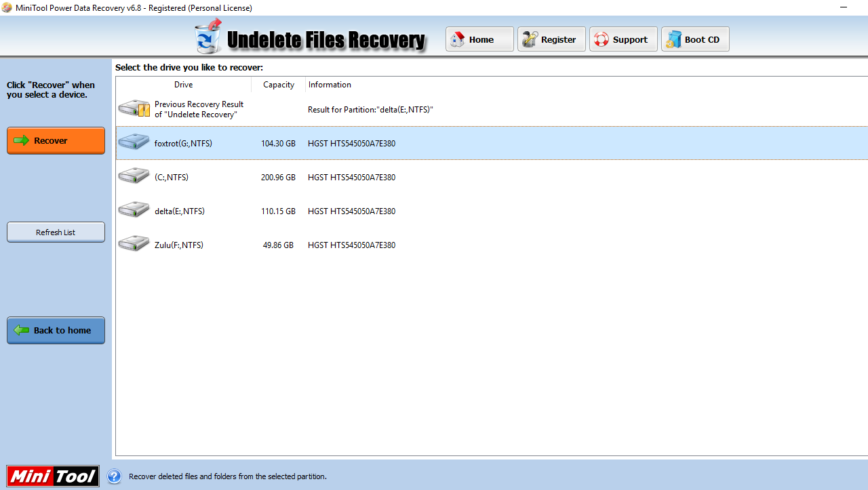The width and height of the screenshot is (868, 490).
Task: Click the delta E: drive icon
Action: click(x=134, y=210)
